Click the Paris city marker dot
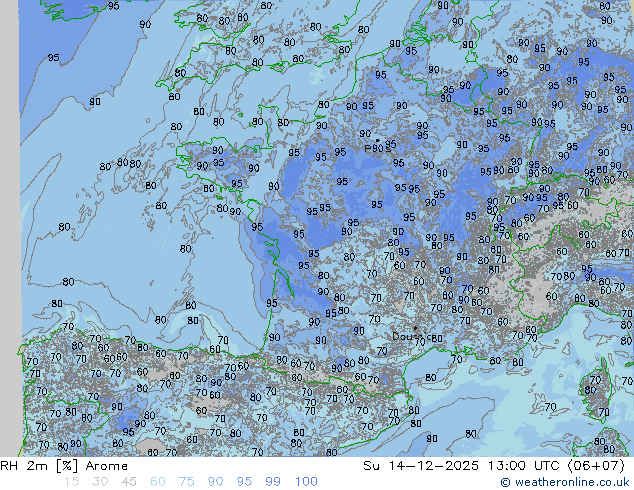 pos(378,141)
